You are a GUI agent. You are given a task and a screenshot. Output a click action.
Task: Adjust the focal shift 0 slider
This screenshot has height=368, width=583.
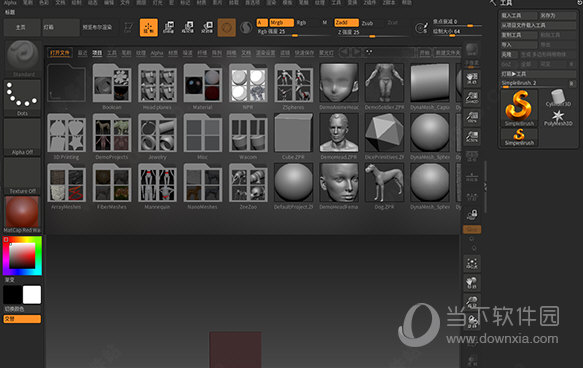(457, 23)
